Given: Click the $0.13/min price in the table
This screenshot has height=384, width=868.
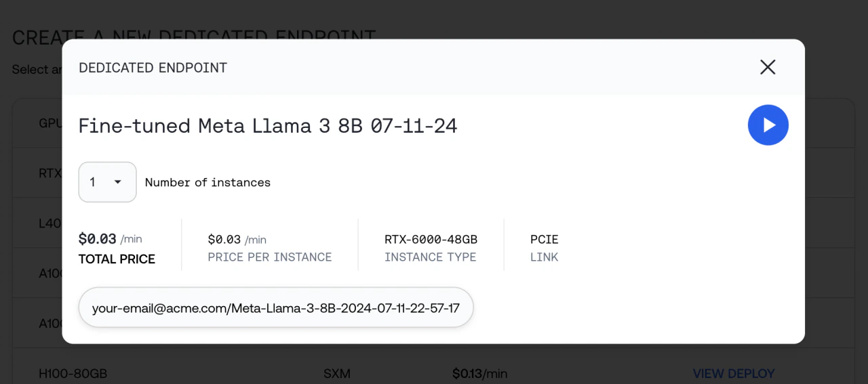Looking at the screenshot, I should pos(479,374).
